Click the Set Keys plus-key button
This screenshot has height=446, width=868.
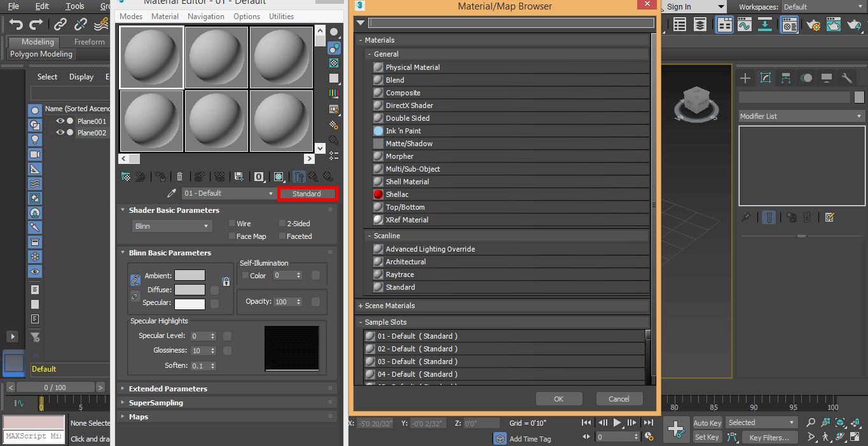pyautogui.click(x=676, y=429)
